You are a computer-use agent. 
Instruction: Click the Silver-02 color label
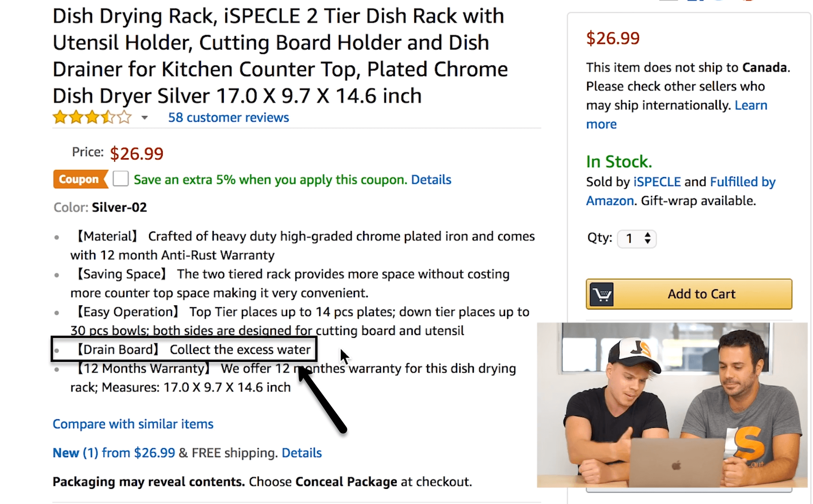(x=119, y=207)
